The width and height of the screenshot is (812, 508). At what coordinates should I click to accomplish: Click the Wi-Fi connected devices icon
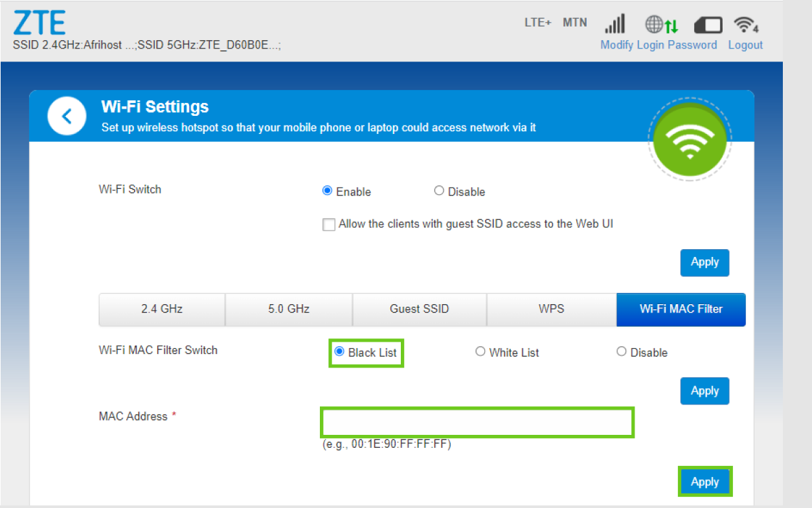pyautogui.click(x=745, y=25)
